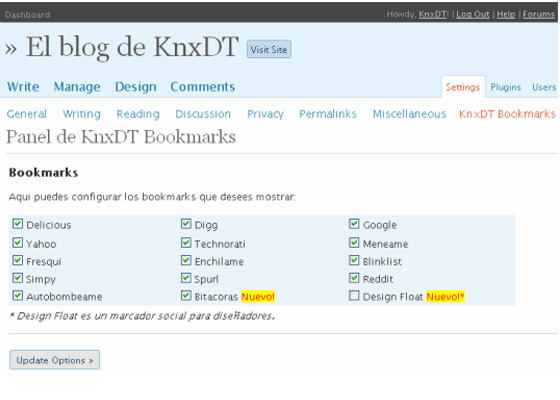The width and height of the screenshot is (560, 400).
Task: Open the Help link
Action: click(506, 14)
